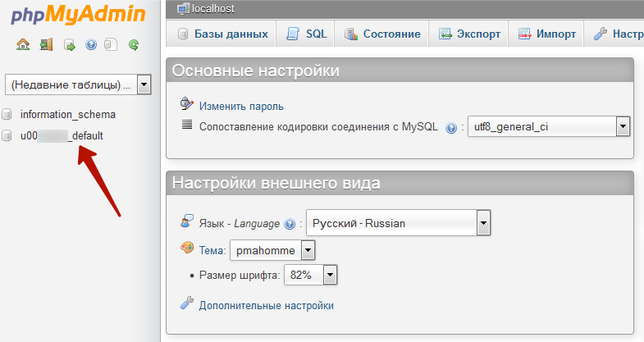This screenshot has height=342, width=644.
Task: Expand the utf8_general_ci collation dropdown
Action: [x=547, y=127]
